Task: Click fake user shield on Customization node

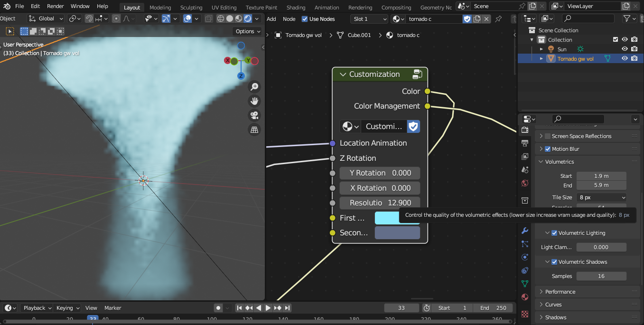Action: tap(413, 126)
